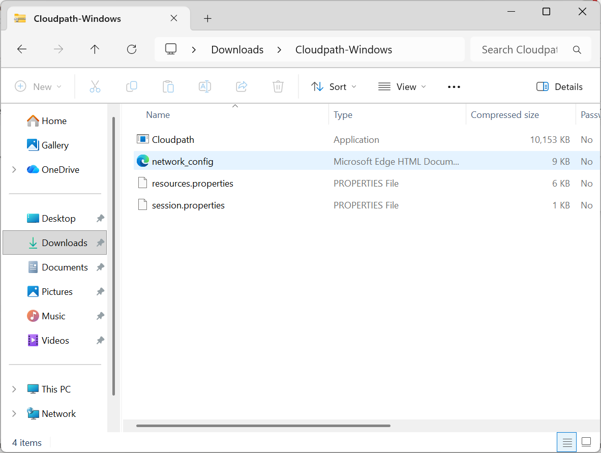The width and height of the screenshot is (601, 453).
Task: Click the Edge icon of network_config
Action: [x=143, y=161]
